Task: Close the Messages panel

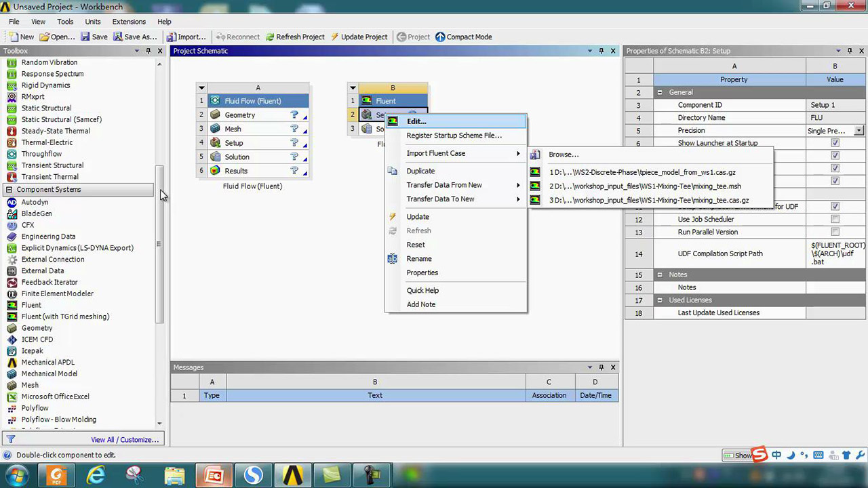Action: 613,367
